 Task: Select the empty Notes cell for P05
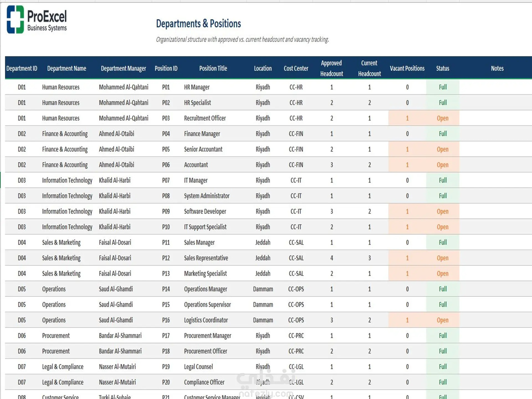coord(495,149)
